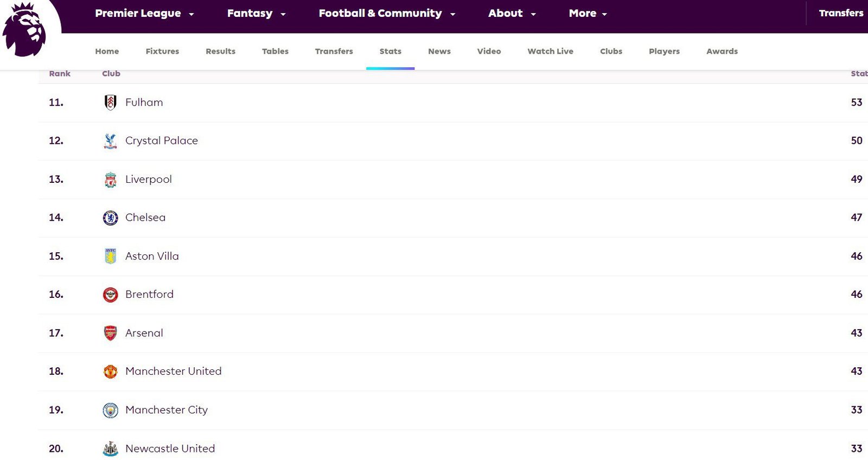Click rank number 20.

pyautogui.click(x=56, y=449)
